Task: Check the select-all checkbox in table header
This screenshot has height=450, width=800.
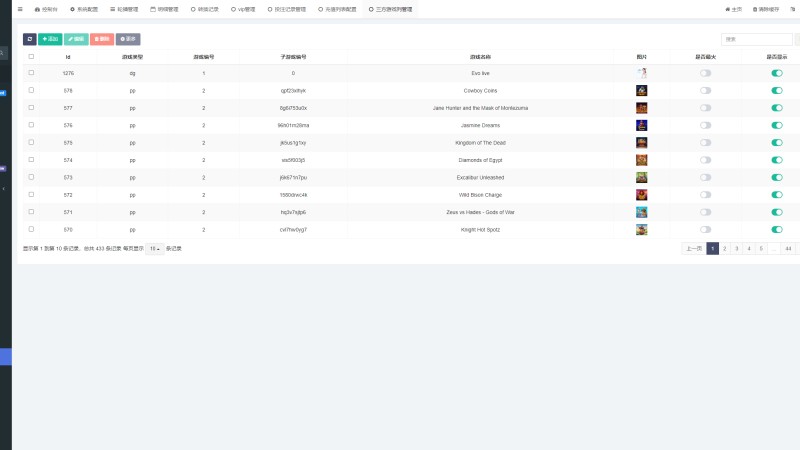Action: click(x=31, y=57)
